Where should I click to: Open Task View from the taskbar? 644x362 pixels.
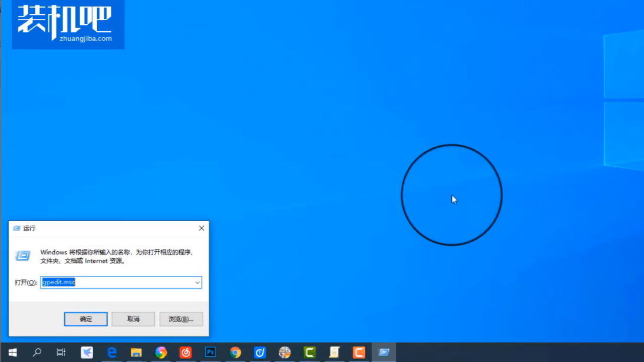point(61,353)
